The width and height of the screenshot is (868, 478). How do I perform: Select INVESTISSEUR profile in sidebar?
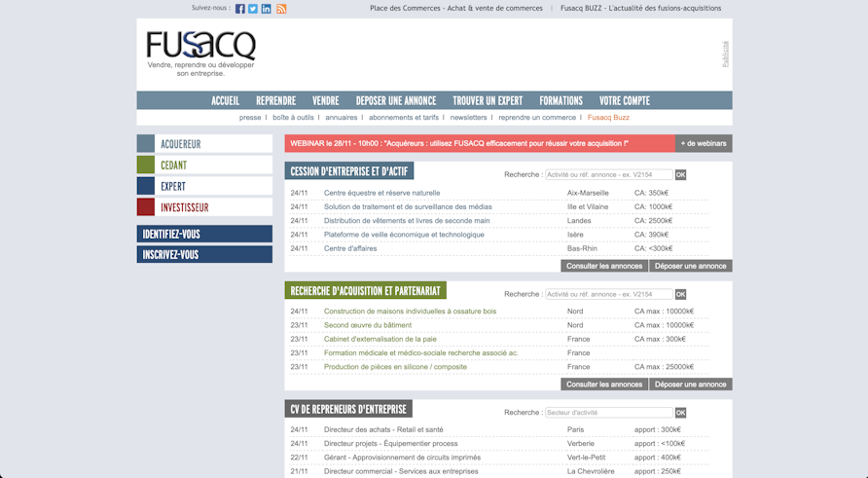[204, 206]
